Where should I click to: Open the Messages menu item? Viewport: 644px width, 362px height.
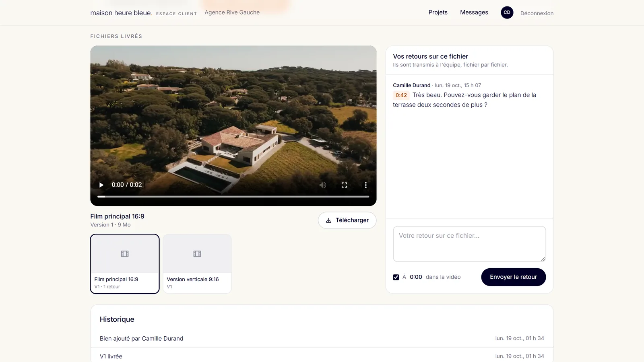474,12
